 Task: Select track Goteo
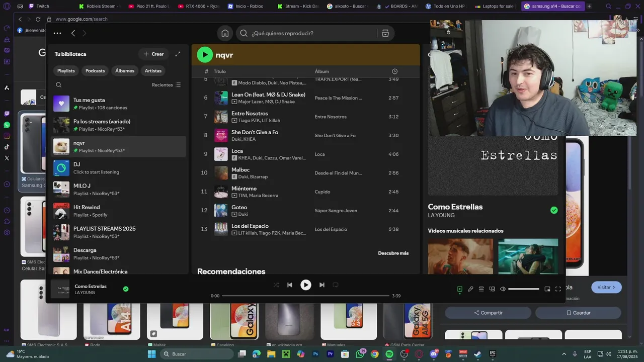tap(306, 210)
